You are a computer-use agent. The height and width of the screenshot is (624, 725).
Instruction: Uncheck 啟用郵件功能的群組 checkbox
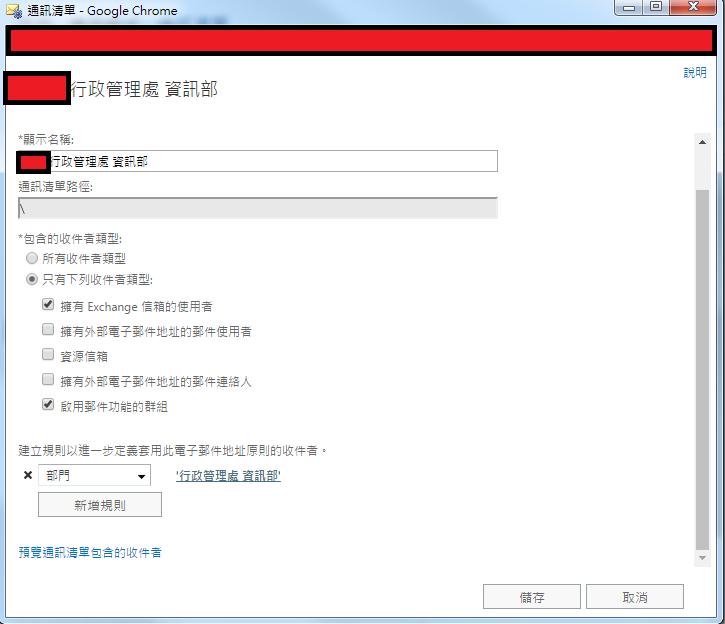(x=48, y=404)
